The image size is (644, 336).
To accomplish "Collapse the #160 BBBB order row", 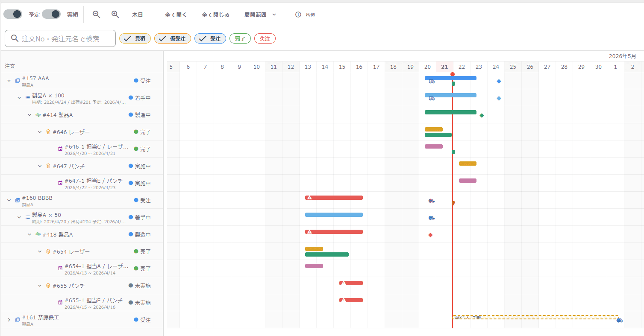I will tap(9, 200).
